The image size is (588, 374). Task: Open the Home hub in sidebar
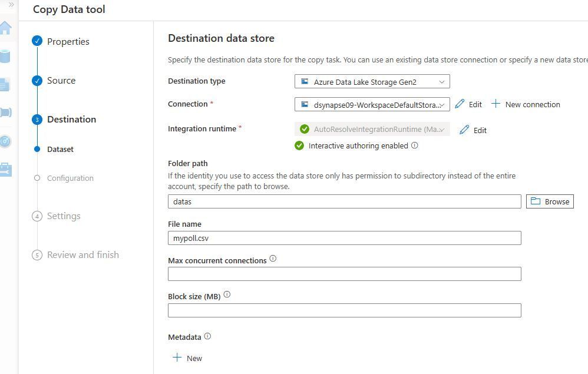click(5, 28)
